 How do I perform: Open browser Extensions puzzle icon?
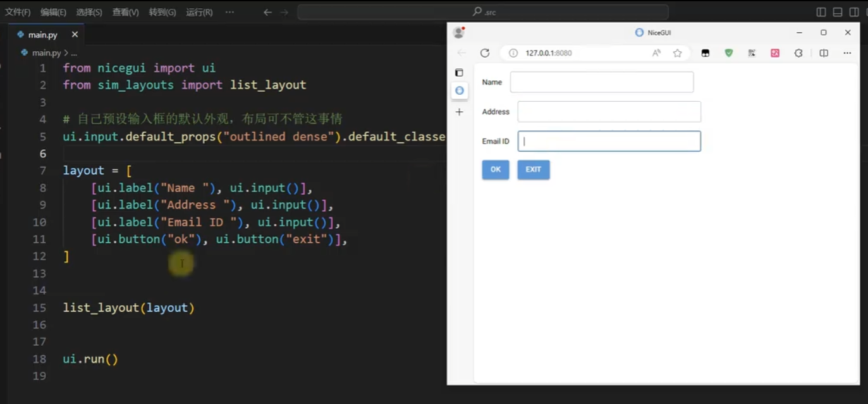point(798,53)
